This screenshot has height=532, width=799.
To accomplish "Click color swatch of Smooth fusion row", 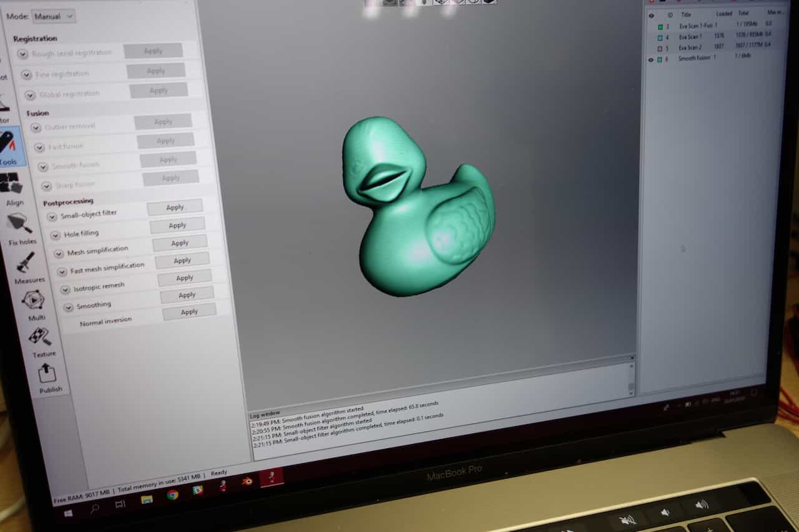I will (x=660, y=59).
